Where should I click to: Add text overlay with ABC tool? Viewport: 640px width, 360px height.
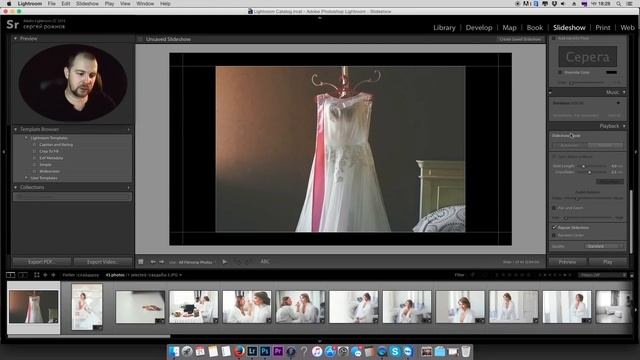click(x=265, y=262)
